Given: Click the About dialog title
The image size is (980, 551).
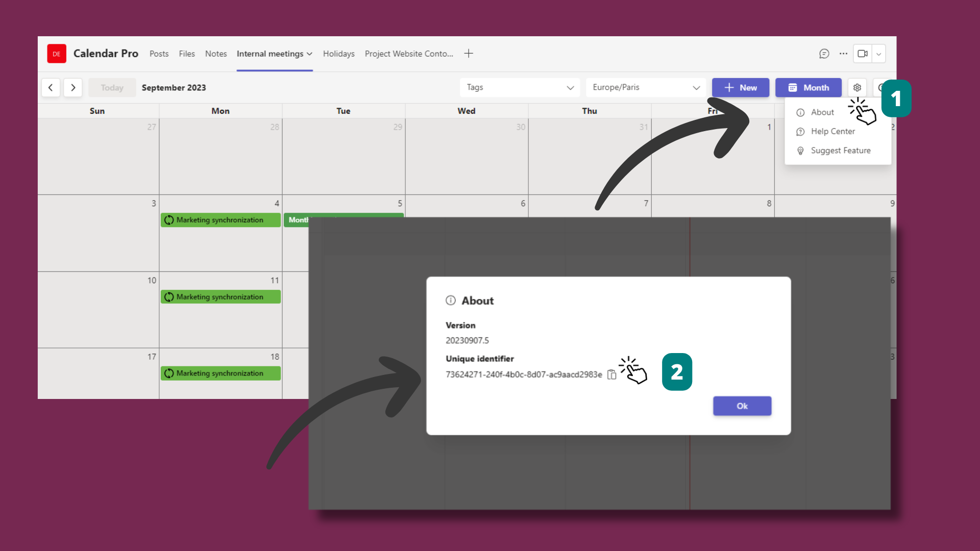Looking at the screenshot, I should (478, 301).
